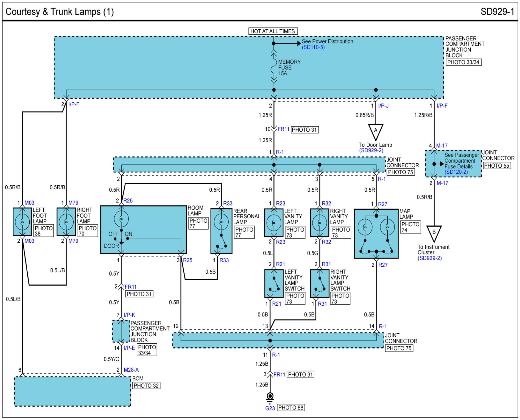
Task: Click the right vanity lamp switch symbol
Action: click(320, 283)
